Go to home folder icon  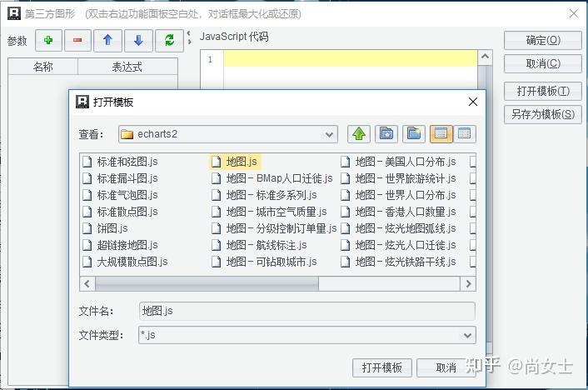click(x=386, y=134)
